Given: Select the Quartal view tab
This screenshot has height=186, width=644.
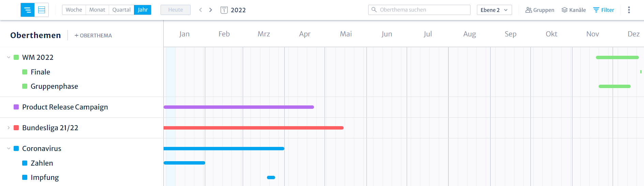Looking at the screenshot, I should (121, 10).
